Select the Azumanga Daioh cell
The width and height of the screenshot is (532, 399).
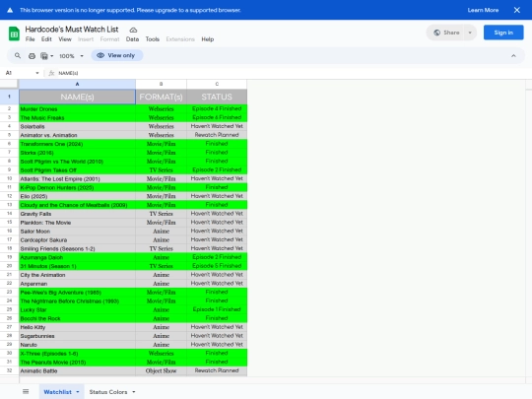click(77, 257)
